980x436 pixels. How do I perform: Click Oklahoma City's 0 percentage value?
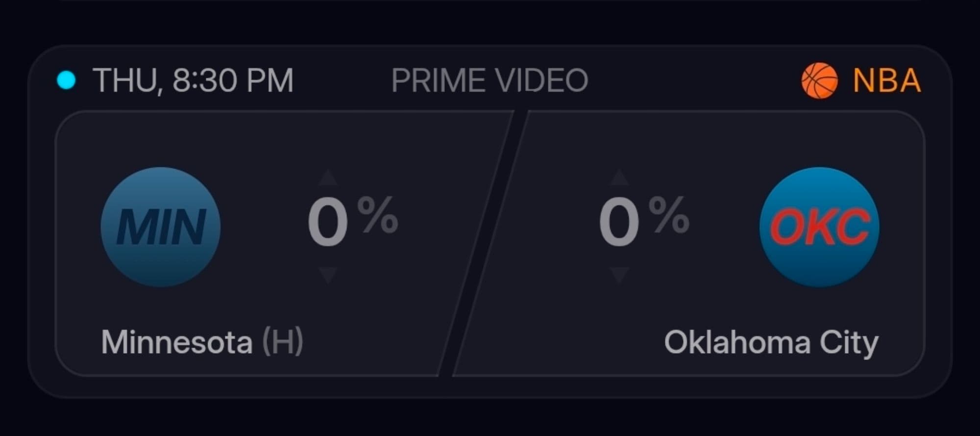(x=619, y=222)
